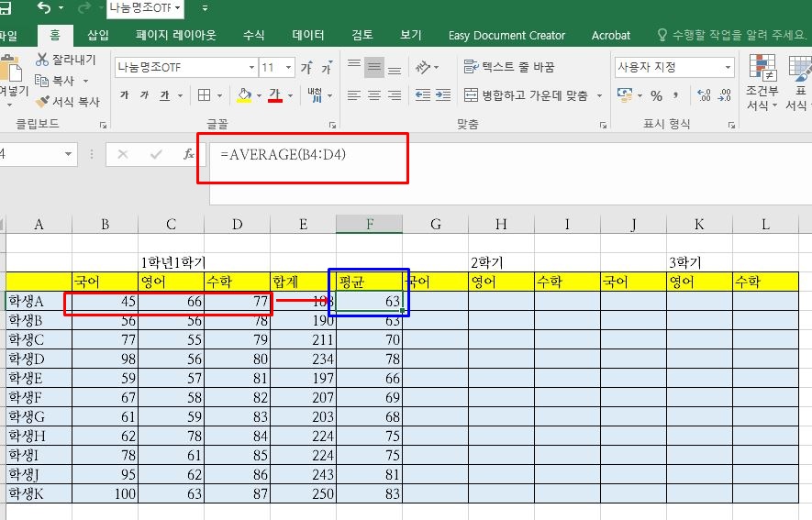Open alignment group dialog launcher
Viewport: 812px width, 520px height.
click(x=603, y=125)
